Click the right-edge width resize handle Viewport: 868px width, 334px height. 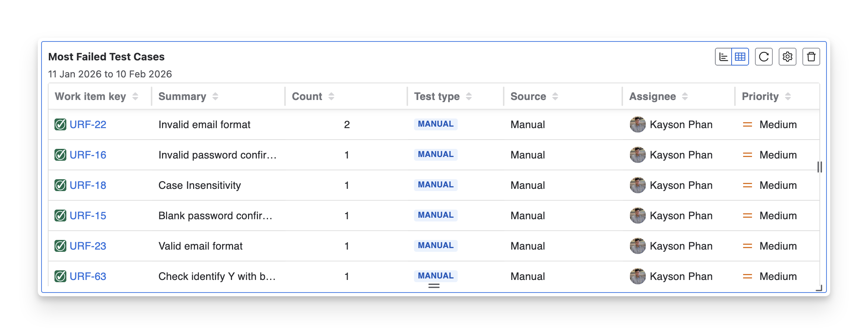[820, 167]
